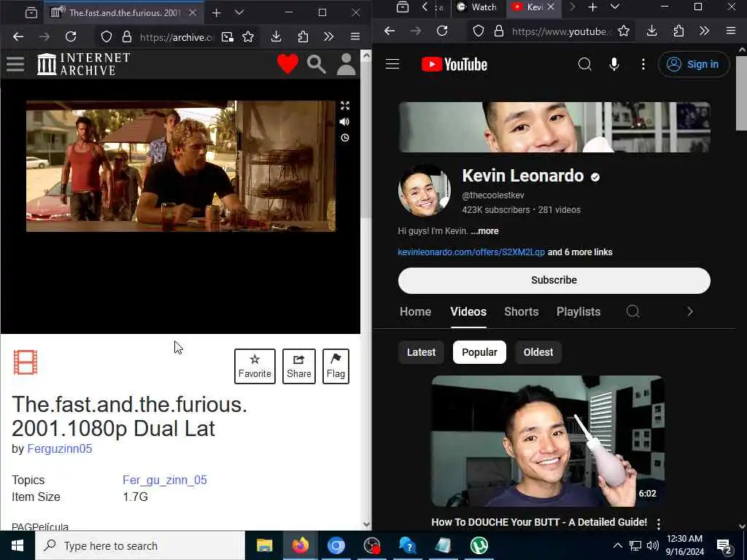
Task: List all tabs dropdown in left window
Action: tap(239, 13)
